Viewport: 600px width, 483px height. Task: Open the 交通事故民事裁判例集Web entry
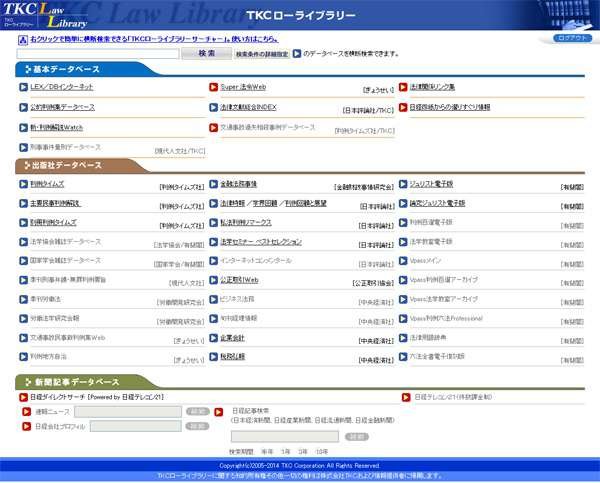(67, 338)
